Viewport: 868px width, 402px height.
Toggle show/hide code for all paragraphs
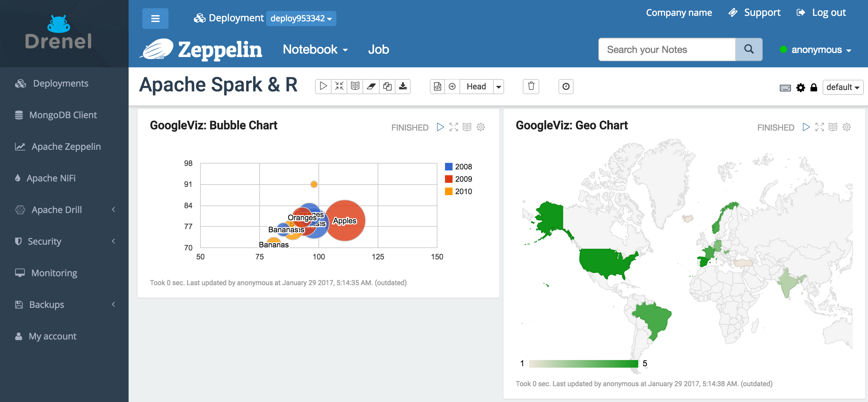click(x=339, y=86)
